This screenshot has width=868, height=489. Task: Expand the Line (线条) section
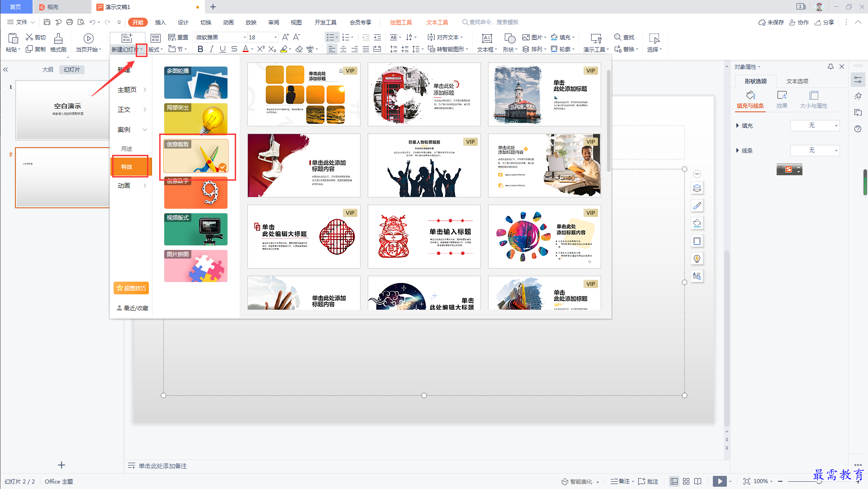coord(738,151)
